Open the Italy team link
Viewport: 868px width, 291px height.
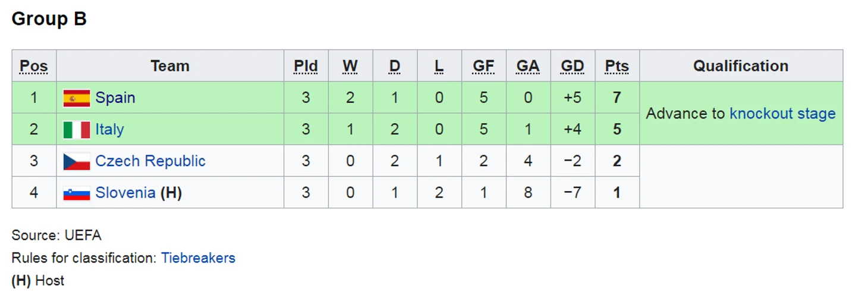[x=110, y=129]
